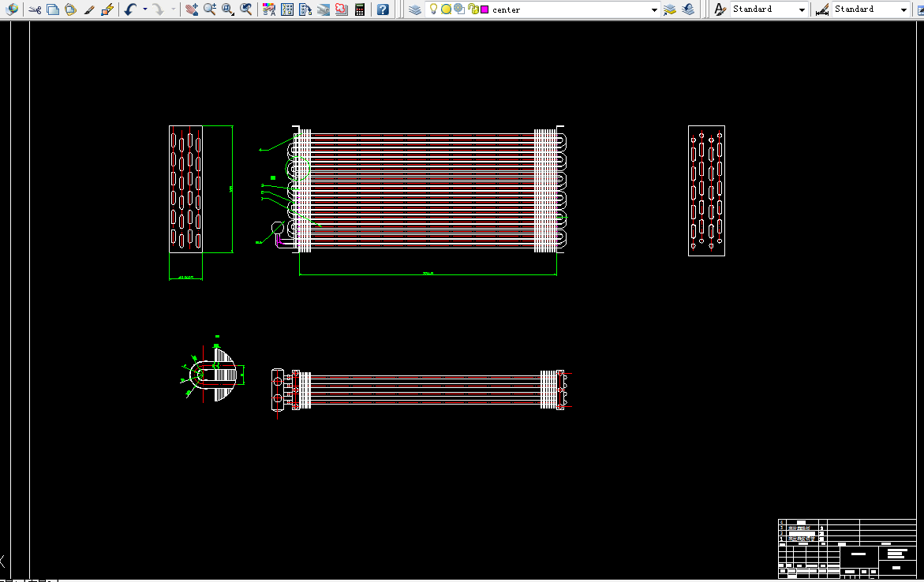Open the Text Style manager icon
Image resolution: width=924 pixels, height=582 pixels.
[x=720, y=9]
